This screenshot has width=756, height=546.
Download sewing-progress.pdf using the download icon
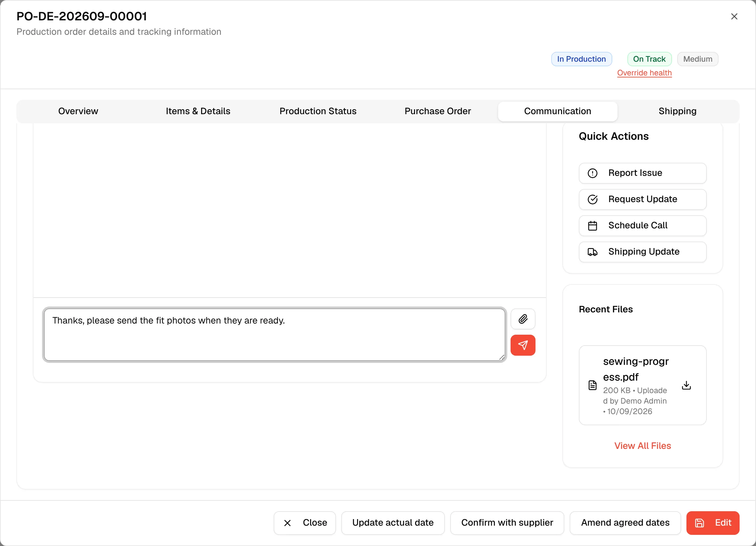coord(686,385)
